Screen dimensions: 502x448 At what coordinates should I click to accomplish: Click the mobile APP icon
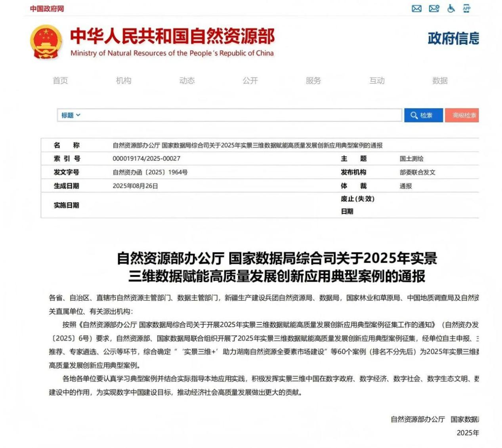click(467, 8)
